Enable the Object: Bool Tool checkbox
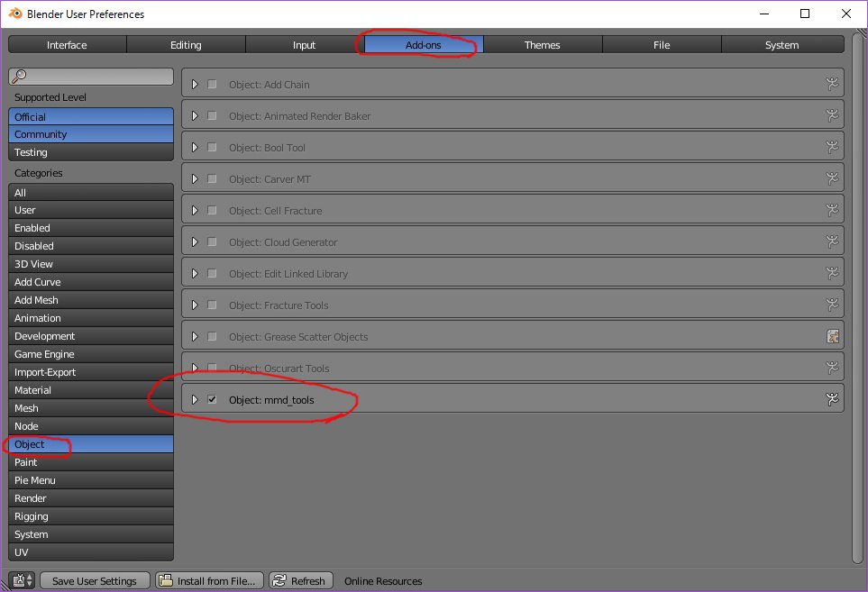This screenshot has height=592, width=868. click(x=212, y=147)
